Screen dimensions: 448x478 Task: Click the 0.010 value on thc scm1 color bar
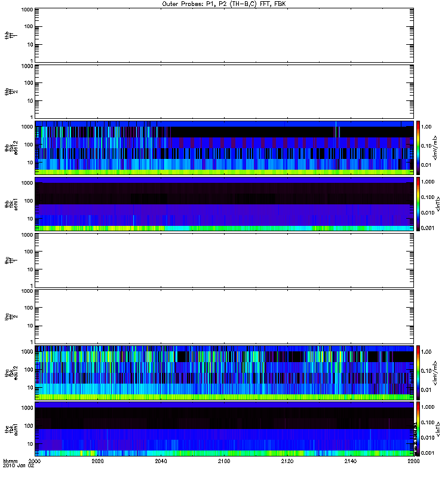pos(428,438)
